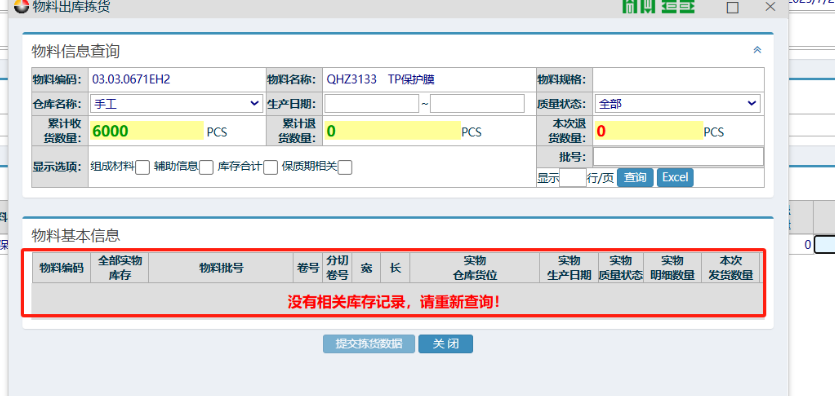The width and height of the screenshot is (835, 396).
Task: Select the 物料批号 column header
Action: coord(221,268)
